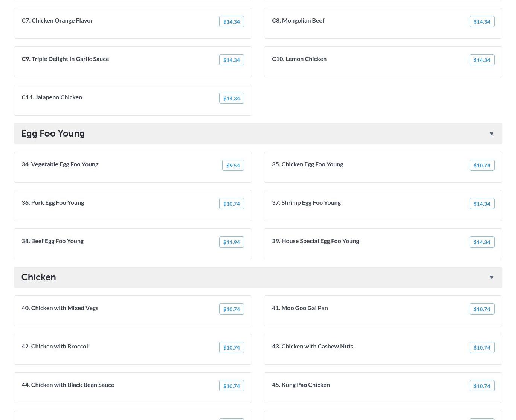Select the 'C10. Lemon Chicken' item name
Viewport: 516px width, 420px height.
(299, 59)
